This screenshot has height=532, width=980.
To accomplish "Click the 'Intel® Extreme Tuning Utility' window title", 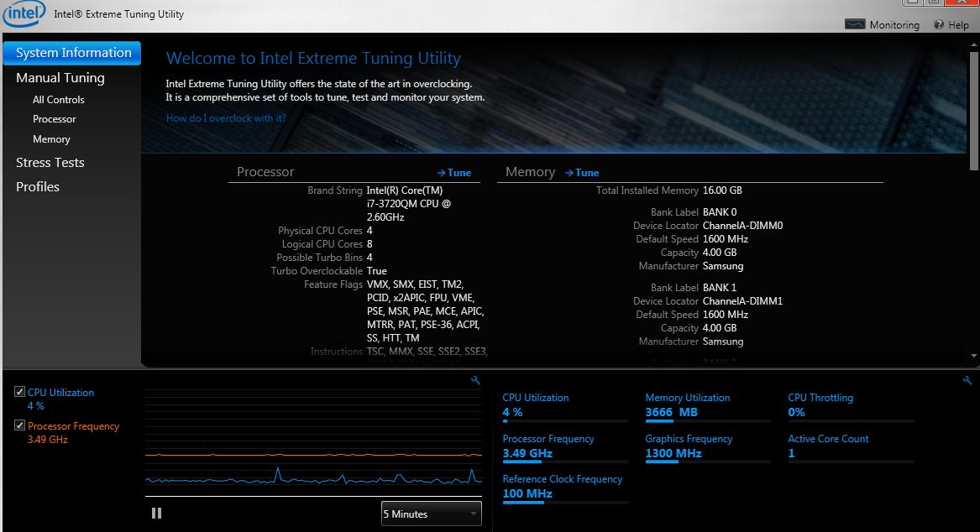I will (x=118, y=13).
